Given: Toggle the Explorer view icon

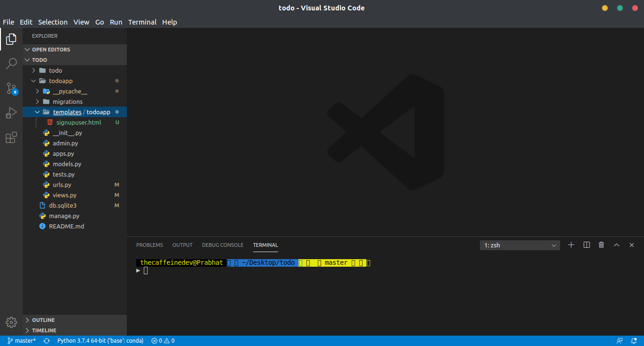Looking at the screenshot, I should (11, 39).
